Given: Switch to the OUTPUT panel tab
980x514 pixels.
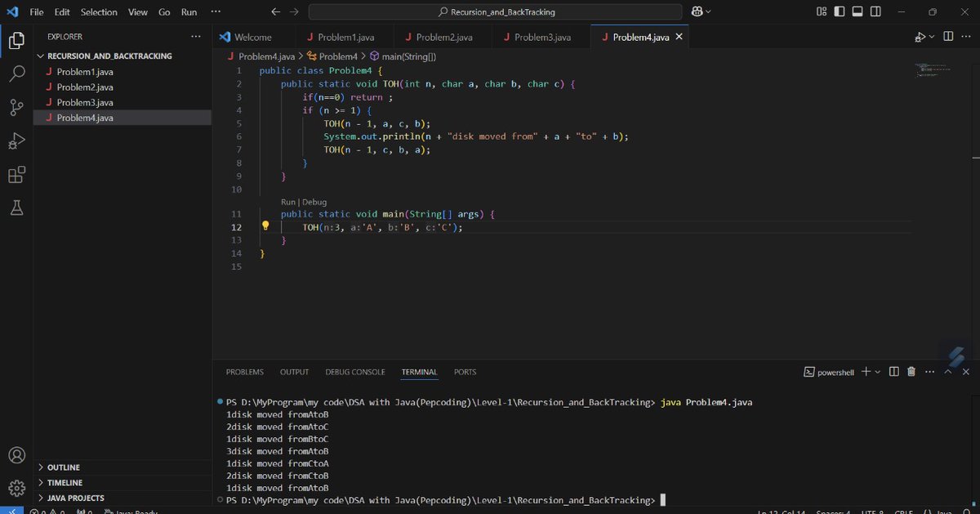Looking at the screenshot, I should pyautogui.click(x=294, y=372).
